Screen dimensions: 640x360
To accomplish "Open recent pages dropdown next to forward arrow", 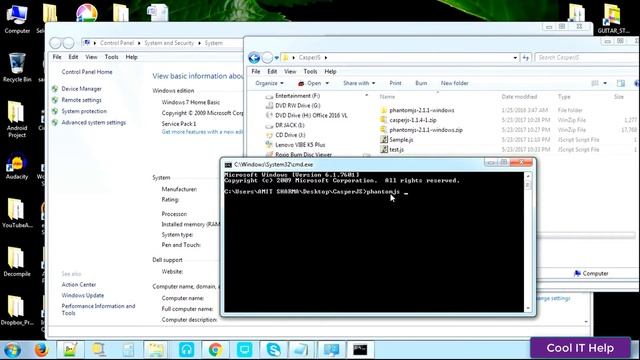I will pos(276,58).
